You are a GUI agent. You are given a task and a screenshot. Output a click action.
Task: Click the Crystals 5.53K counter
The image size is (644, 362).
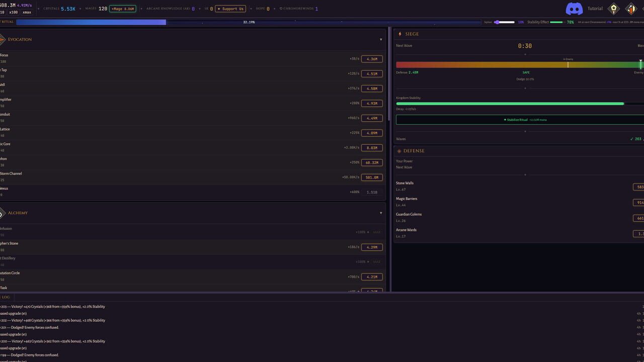[59, 9]
